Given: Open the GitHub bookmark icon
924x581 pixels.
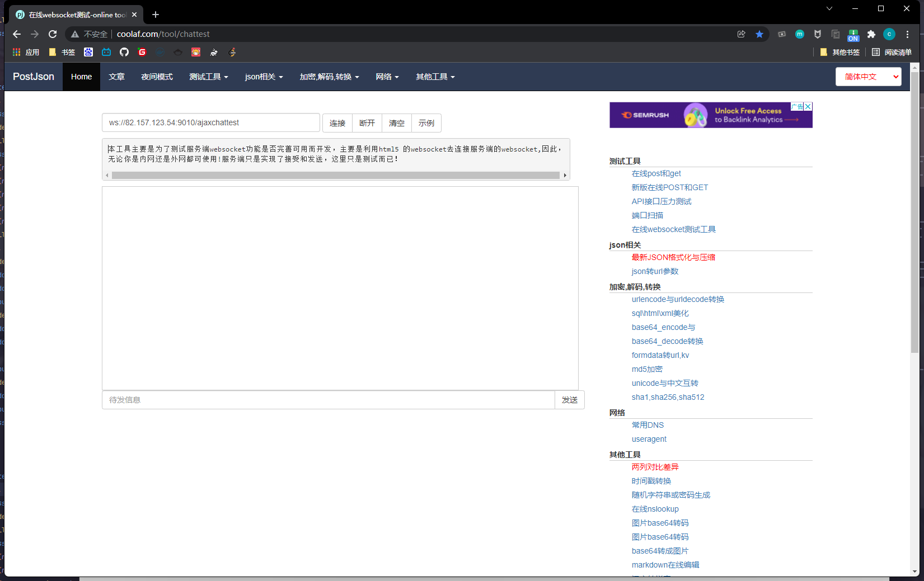Looking at the screenshot, I should [x=124, y=52].
